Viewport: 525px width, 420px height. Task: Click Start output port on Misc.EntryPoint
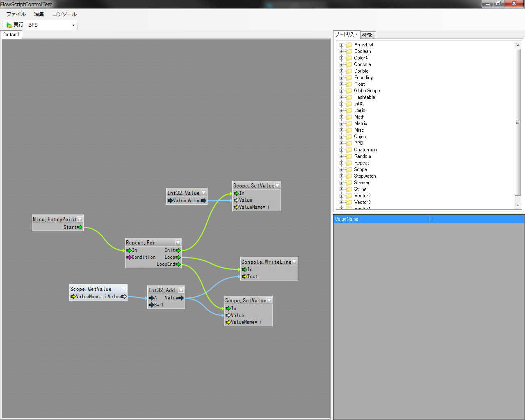tap(80, 227)
